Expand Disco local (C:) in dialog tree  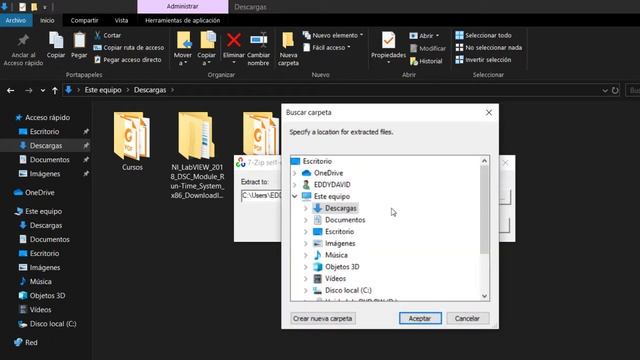[306, 291]
